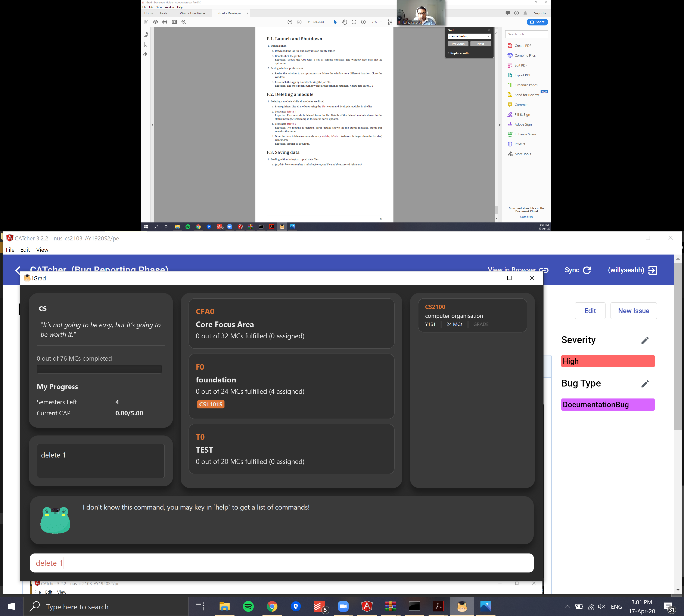Switch to iGrad - User Guide tab
This screenshot has height=616, width=684.
[192, 13]
